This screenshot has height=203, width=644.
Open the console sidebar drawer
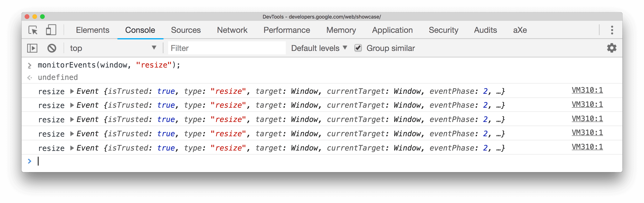[x=33, y=48]
